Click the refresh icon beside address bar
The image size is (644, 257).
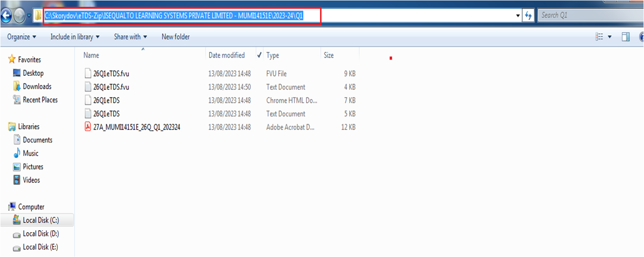click(528, 16)
